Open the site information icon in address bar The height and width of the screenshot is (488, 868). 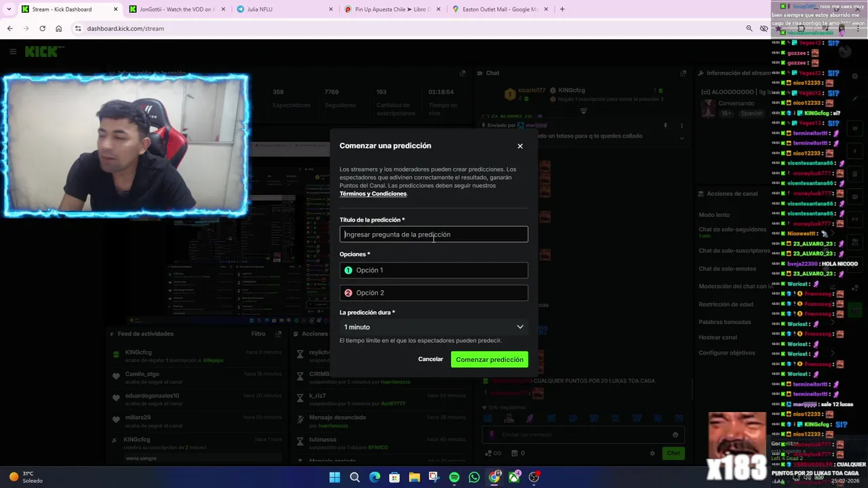[78, 28]
